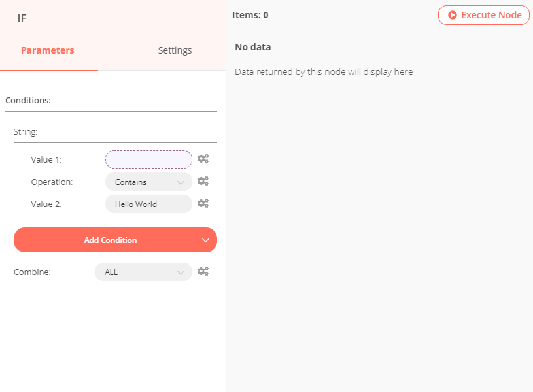Open the Settings tab
The height and width of the screenshot is (392, 533).
coord(175,50)
